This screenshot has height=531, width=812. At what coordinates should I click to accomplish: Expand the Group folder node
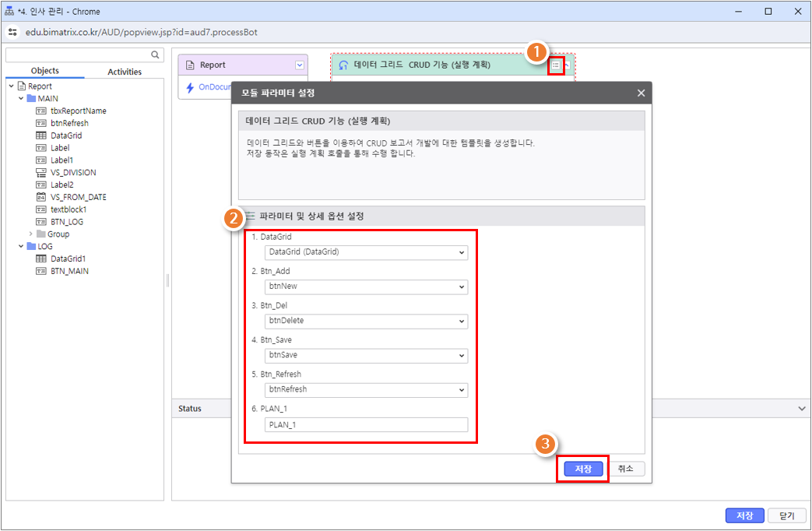pos(32,234)
